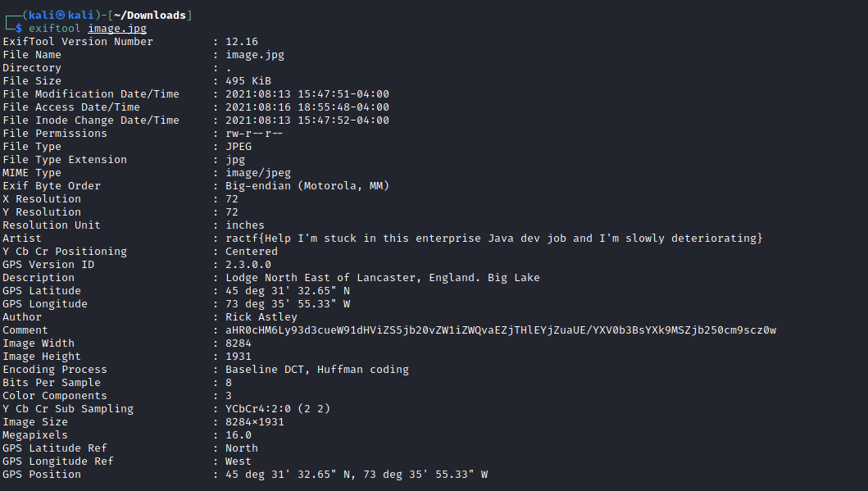868x491 pixels.
Task: Click the ~/Downloads path in prompt
Action: [149, 16]
